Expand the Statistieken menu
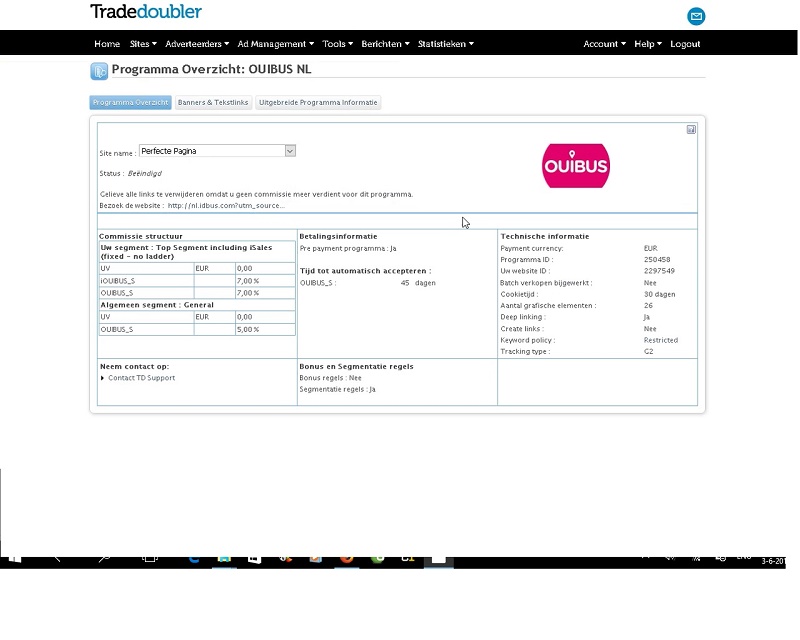Image resolution: width=800 pixels, height=640 pixels. point(445,44)
